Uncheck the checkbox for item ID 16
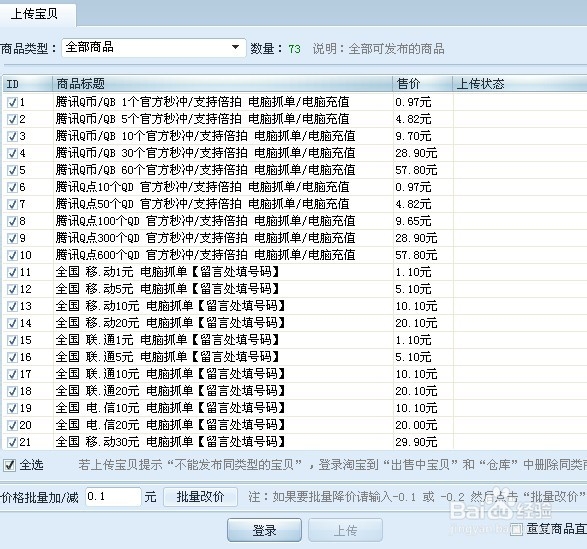 coord(12,357)
